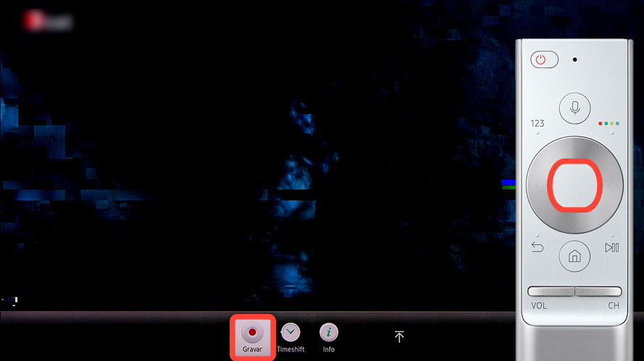644x361 pixels.
Task: Go to home with remote home button
Action: [x=574, y=256]
